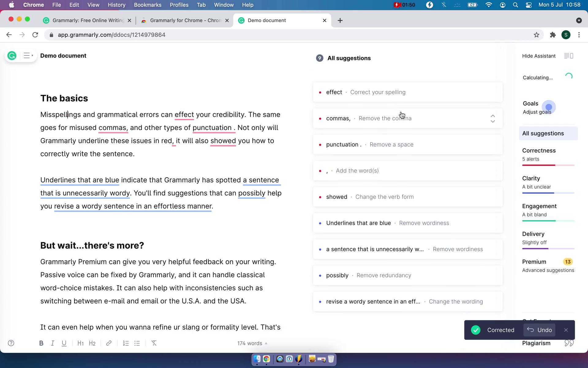Open the History menu
This screenshot has width=588, height=368.
pyautogui.click(x=116, y=5)
